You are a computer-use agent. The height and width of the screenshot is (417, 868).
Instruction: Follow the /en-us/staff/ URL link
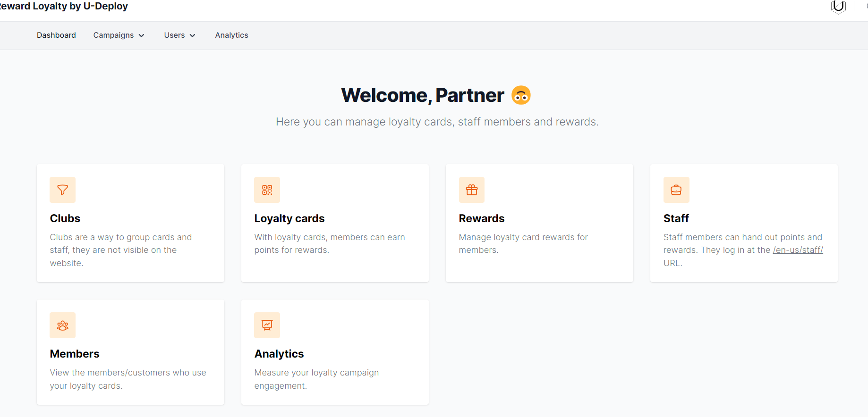(x=798, y=250)
